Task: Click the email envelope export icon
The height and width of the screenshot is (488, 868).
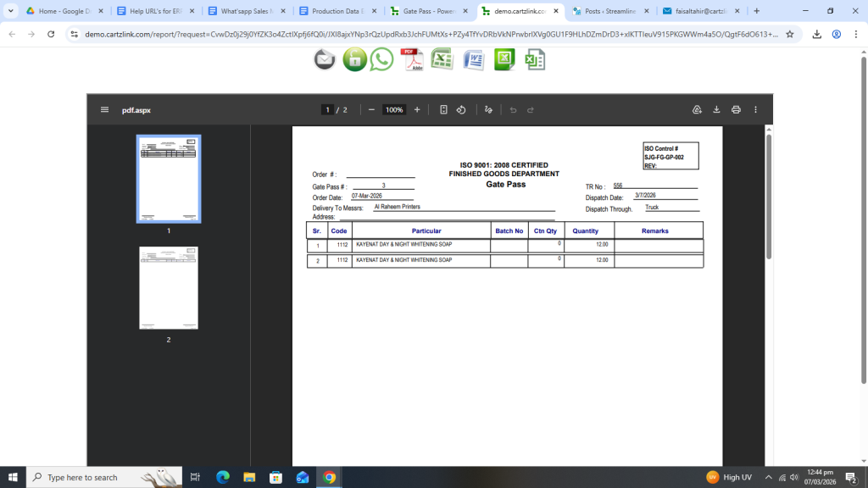Action: tap(325, 59)
